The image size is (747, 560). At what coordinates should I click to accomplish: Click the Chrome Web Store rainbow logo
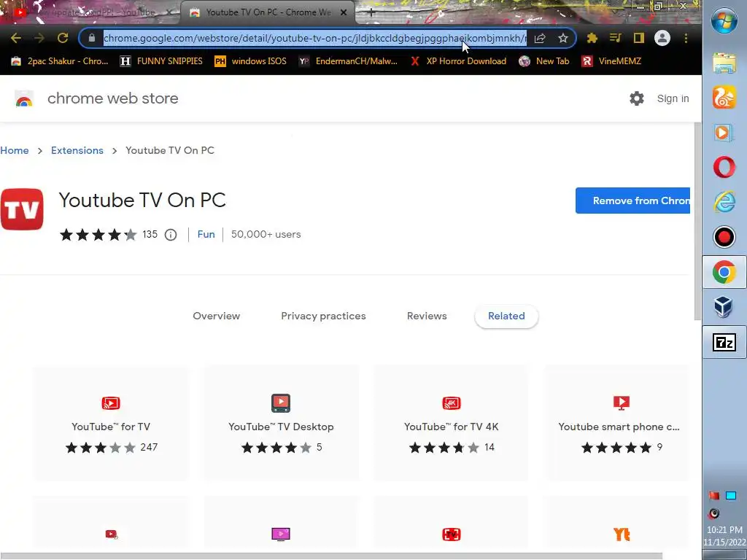(x=24, y=98)
